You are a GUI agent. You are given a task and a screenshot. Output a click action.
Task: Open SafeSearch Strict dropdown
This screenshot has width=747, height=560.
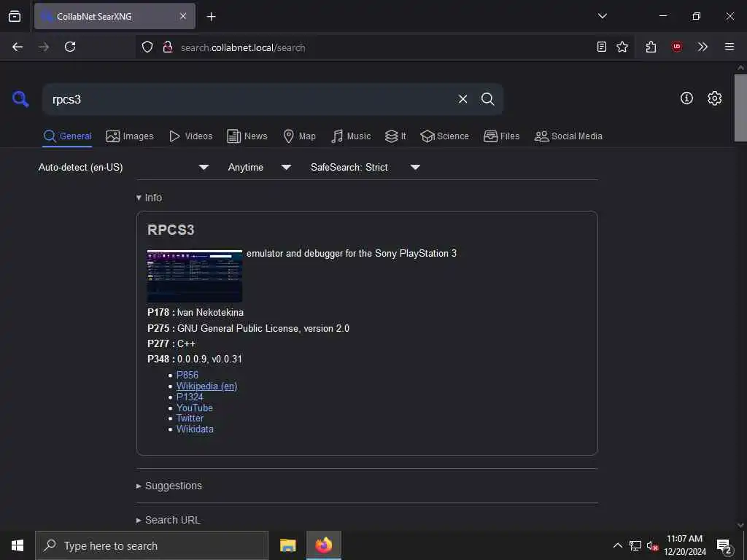pyautogui.click(x=365, y=167)
